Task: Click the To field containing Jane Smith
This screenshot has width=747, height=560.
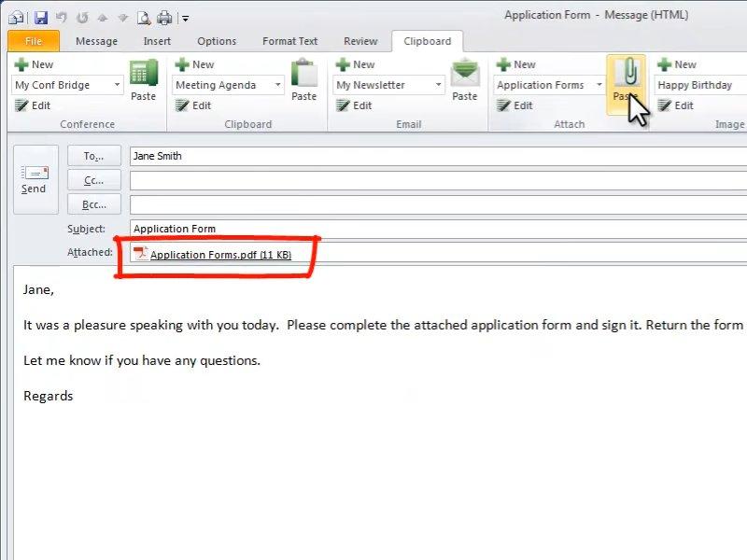Action: pos(438,156)
